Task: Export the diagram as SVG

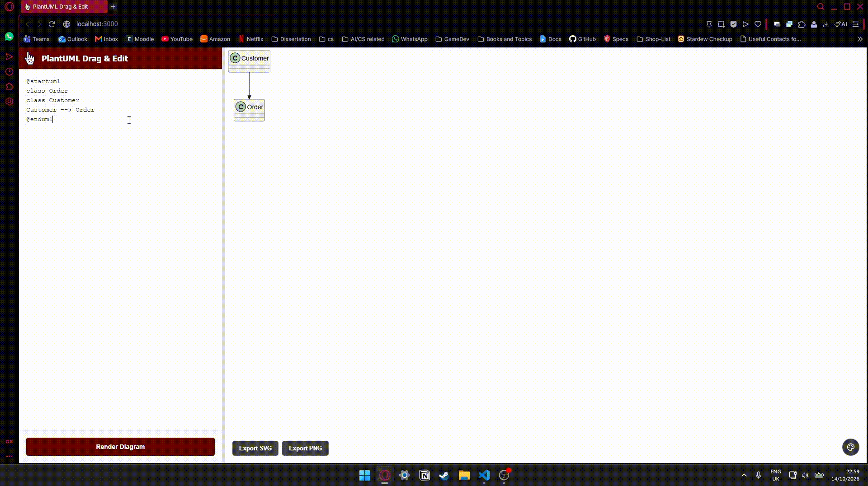Action: point(255,448)
